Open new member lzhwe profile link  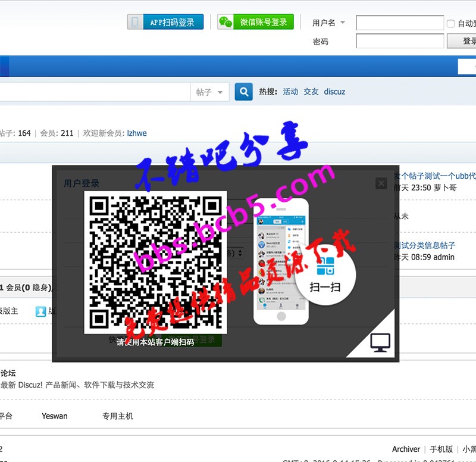point(137,133)
